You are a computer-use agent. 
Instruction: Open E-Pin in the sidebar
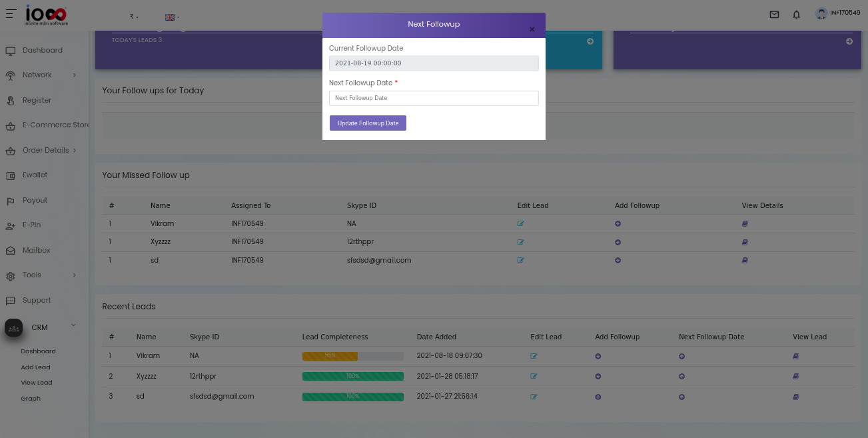pos(31,225)
